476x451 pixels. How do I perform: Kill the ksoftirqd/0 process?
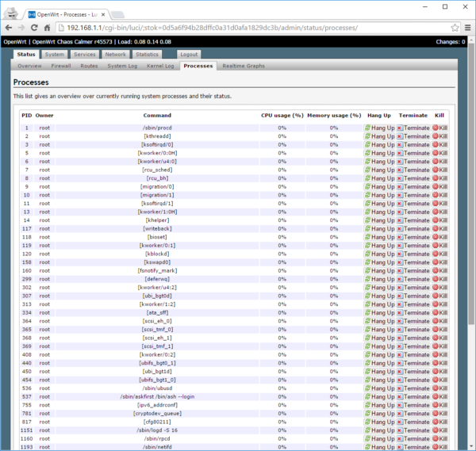pos(440,145)
